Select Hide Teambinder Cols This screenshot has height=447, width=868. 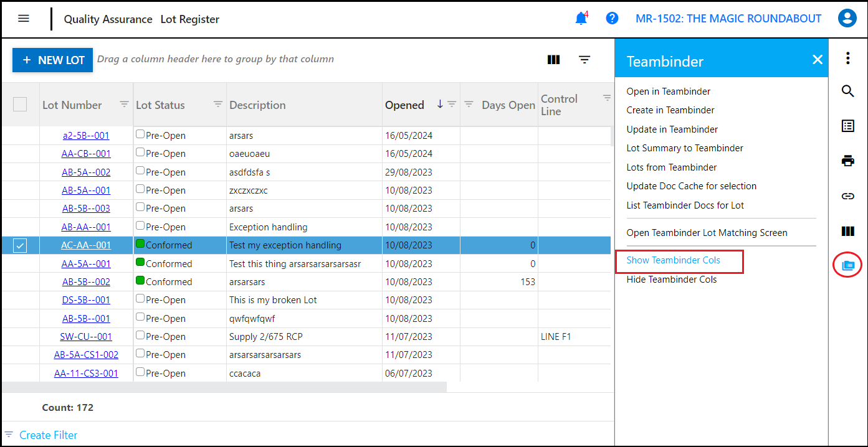coord(672,280)
